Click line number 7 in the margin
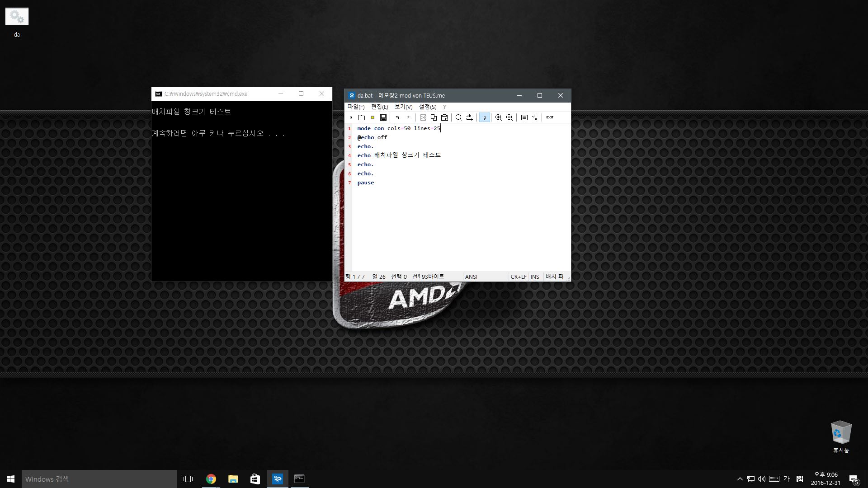Screen dimensions: 868x488 pyautogui.click(x=349, y=183)
